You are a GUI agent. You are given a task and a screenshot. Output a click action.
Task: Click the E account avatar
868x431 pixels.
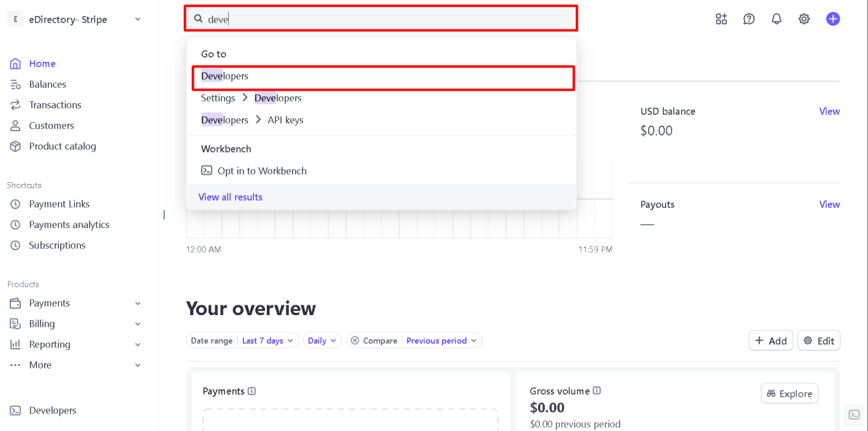[15, 19]
